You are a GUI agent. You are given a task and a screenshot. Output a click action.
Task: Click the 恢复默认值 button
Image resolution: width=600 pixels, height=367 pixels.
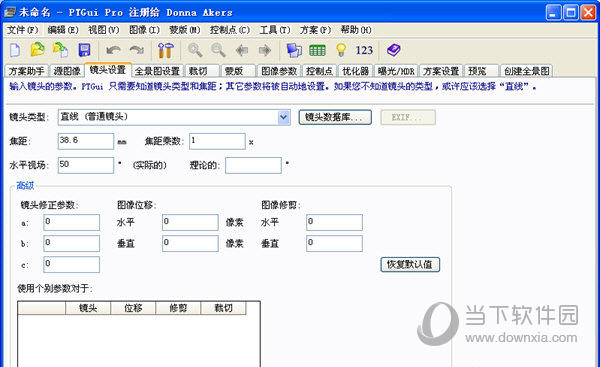point(410,264)
